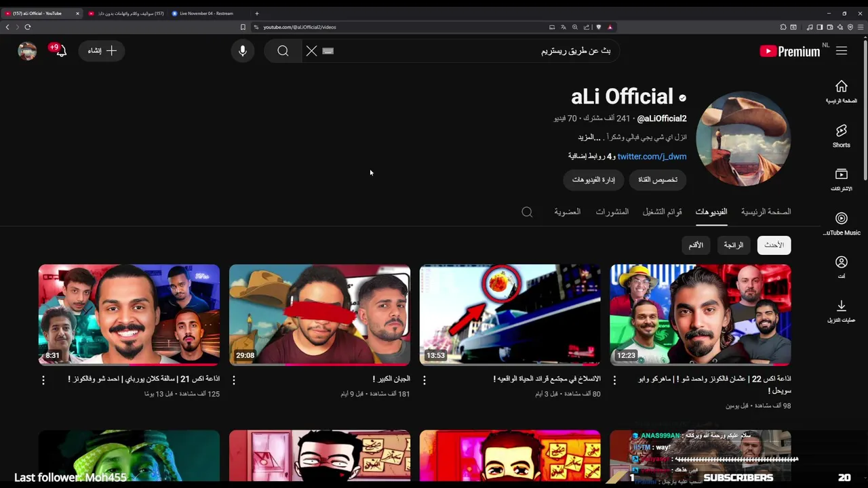Open You (أنت) page in sidebar
The image size is (868, 488).
pos(842,267)
